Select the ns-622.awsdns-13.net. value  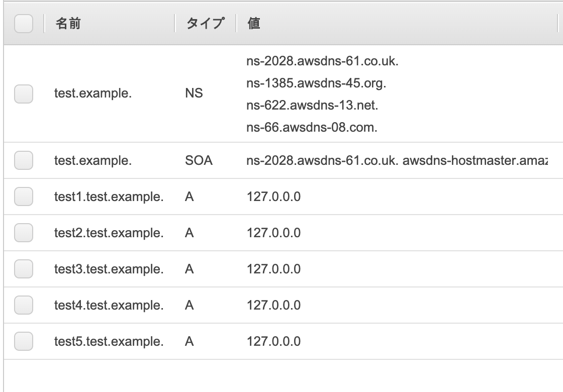coord(312,105)
